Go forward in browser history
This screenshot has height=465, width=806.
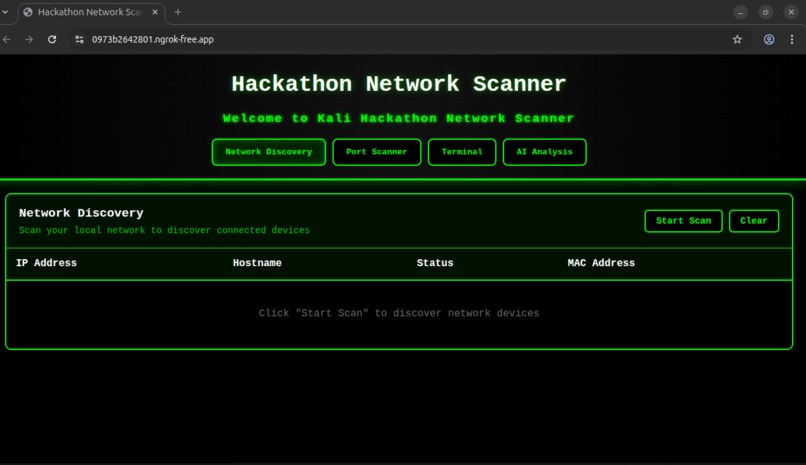coord(29,40)
